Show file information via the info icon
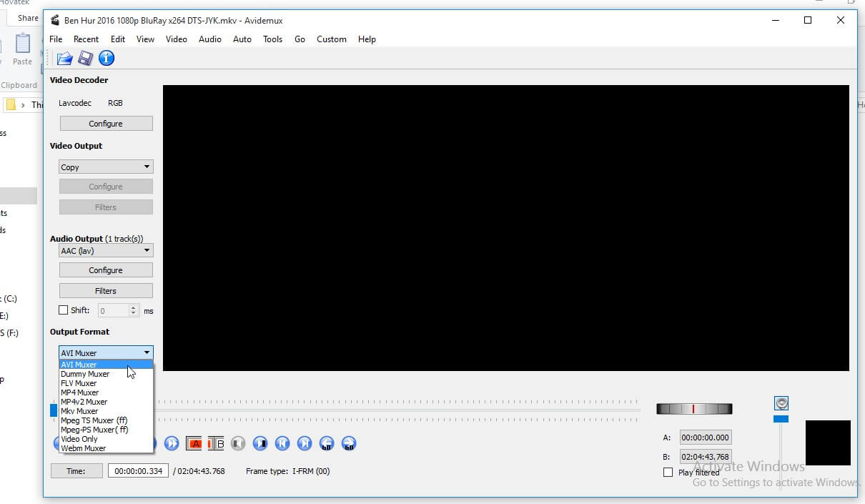This screenshot has width=865, height=504. coord(106,59)
